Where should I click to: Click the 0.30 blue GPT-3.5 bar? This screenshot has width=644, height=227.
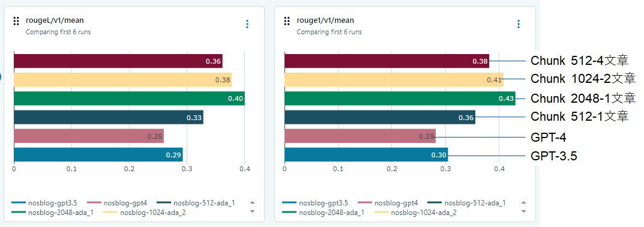tap(366, 154)
